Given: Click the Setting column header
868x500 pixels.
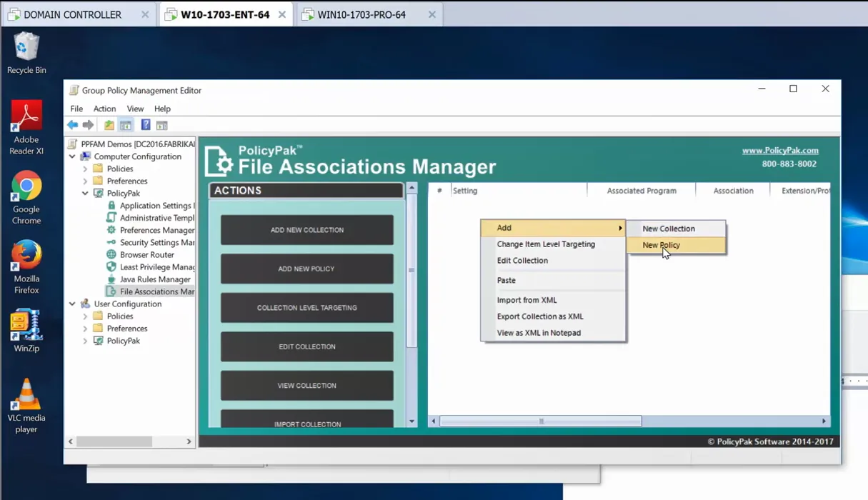Looking at the screenshot, I should [519, 191].
